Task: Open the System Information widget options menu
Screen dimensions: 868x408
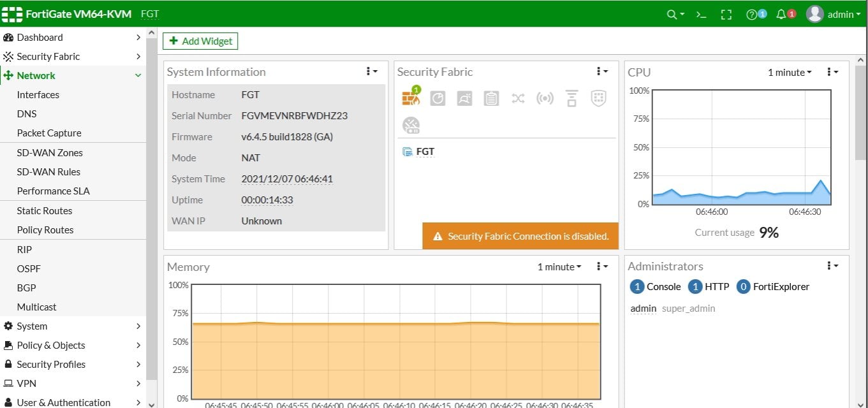Action: click(x=372, y=71)
